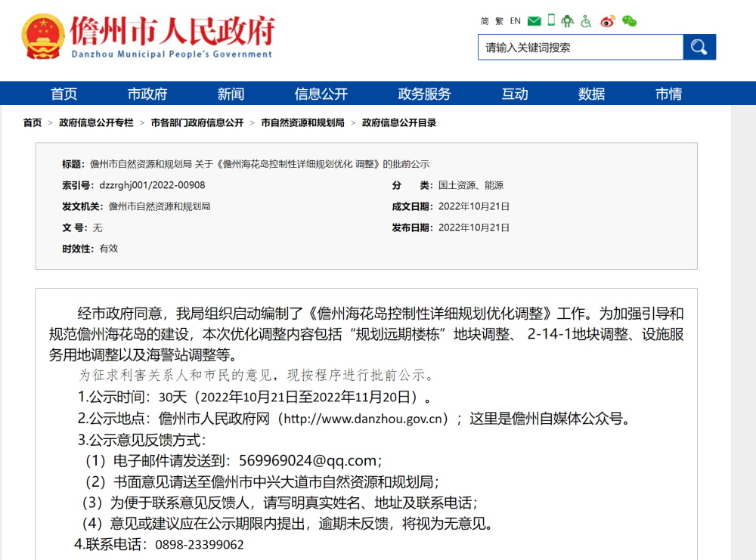Focus the keyword search input field

581,47
